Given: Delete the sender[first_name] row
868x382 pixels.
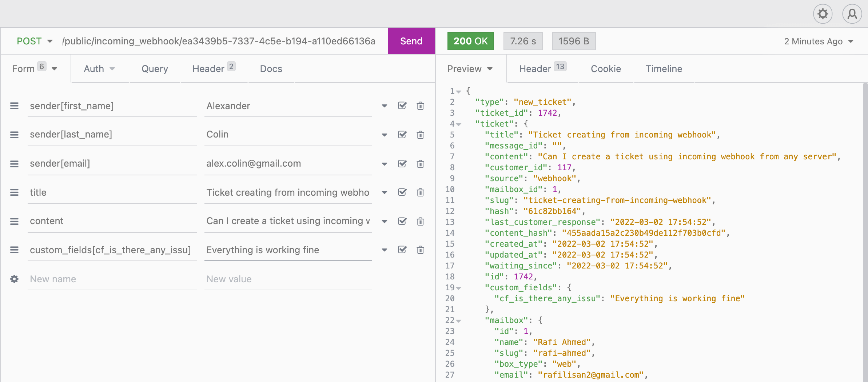Looking at the screenshot, I should [420, 106].
